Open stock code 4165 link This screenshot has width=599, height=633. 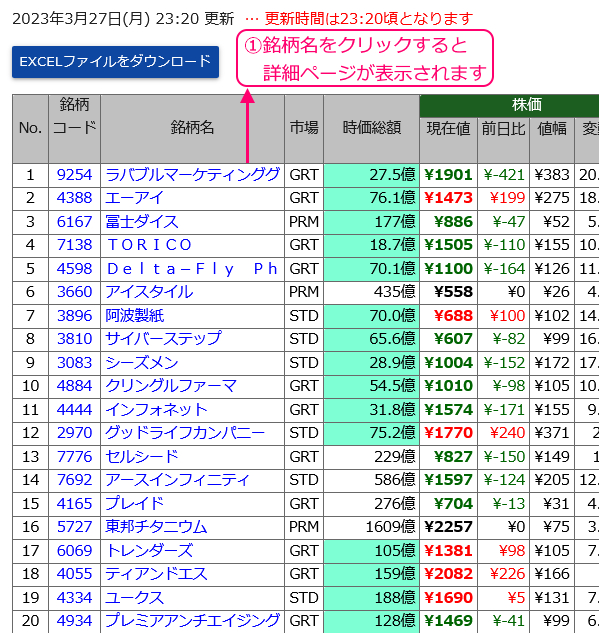75,503
